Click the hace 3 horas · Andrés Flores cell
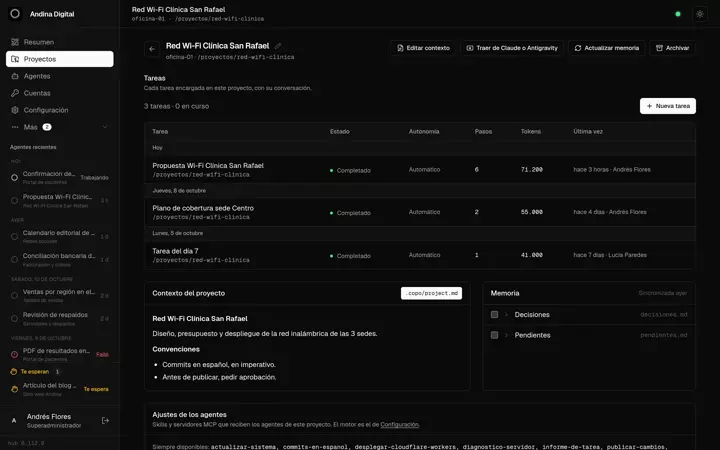Screen dimensions: 720x450 pos(612,169)
